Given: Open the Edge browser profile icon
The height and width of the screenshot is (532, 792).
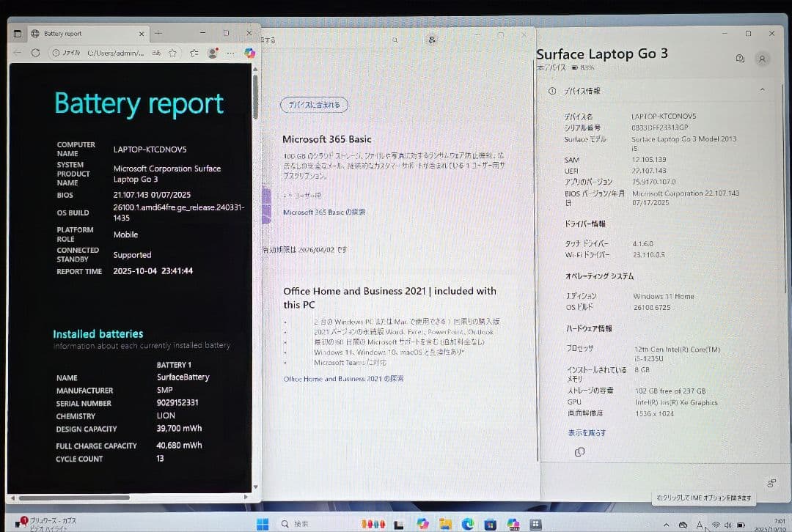Looking at the screenshot, I should tap(213, 53).
